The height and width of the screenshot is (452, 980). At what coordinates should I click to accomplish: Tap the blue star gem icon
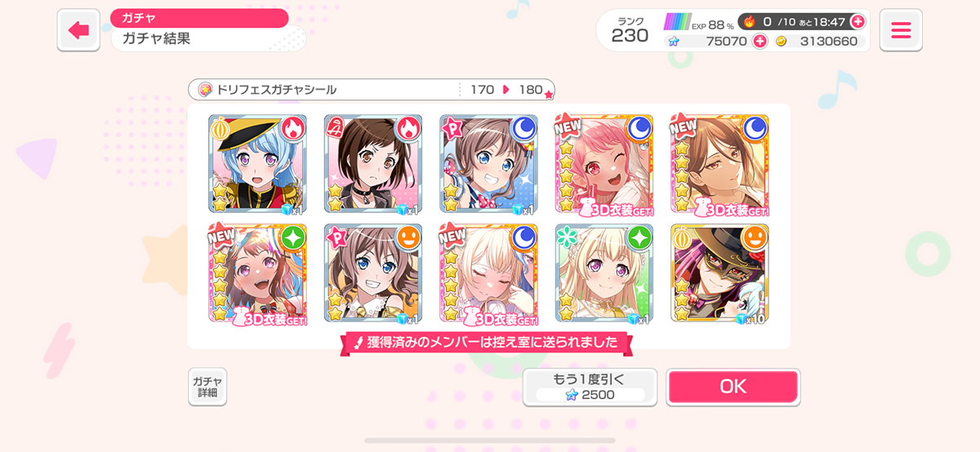(674, 41)
